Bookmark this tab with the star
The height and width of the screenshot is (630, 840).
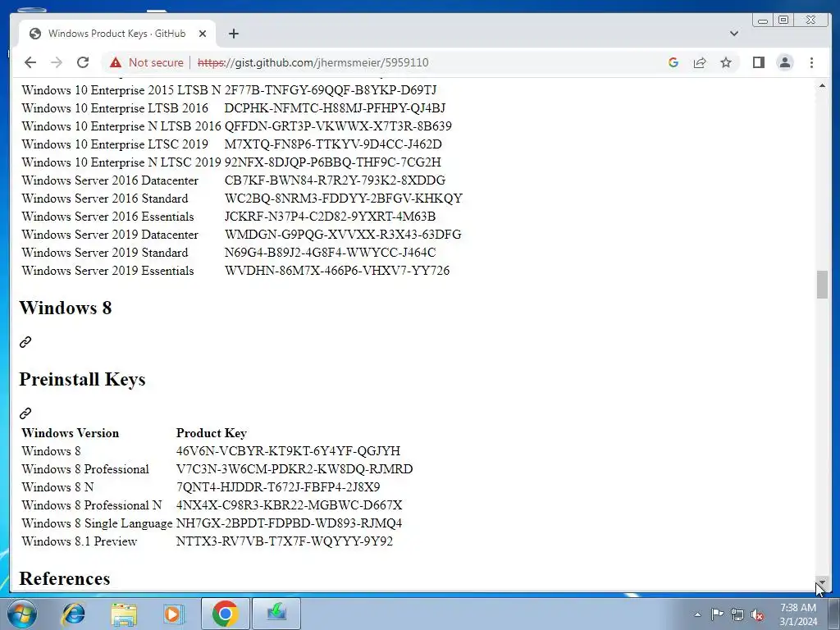726,62
